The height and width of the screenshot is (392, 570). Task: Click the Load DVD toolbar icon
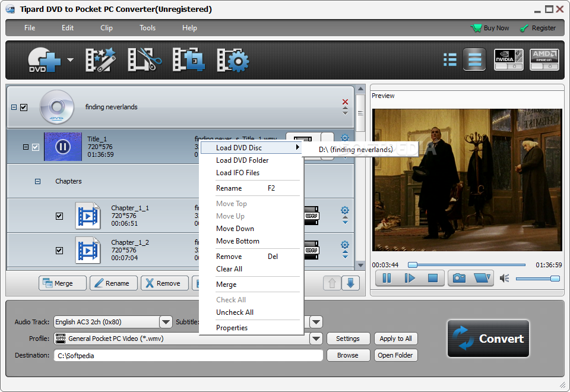click(x=44, y=60)
